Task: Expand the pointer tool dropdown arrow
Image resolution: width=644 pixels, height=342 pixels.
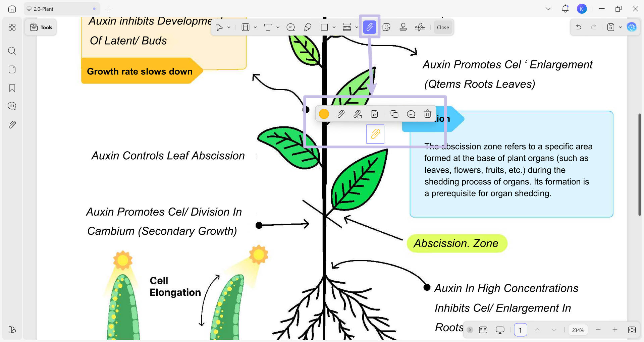Action: coord(229,27)
